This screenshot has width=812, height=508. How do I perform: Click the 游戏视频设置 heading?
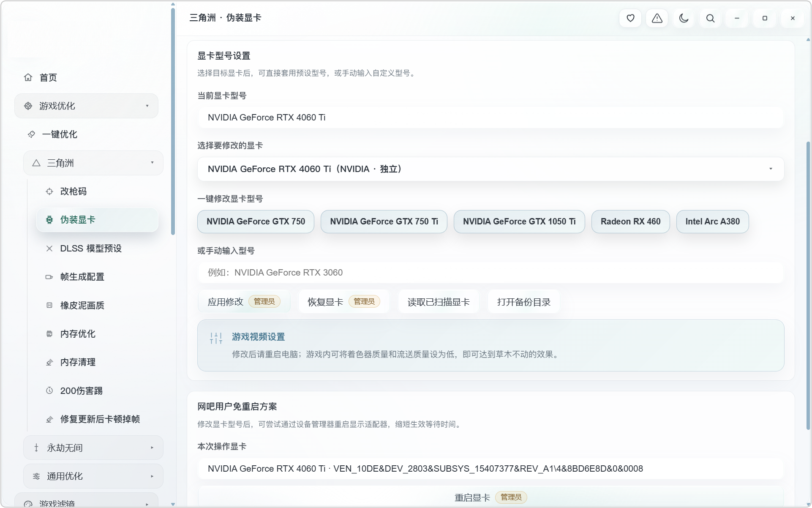[258, 337]
